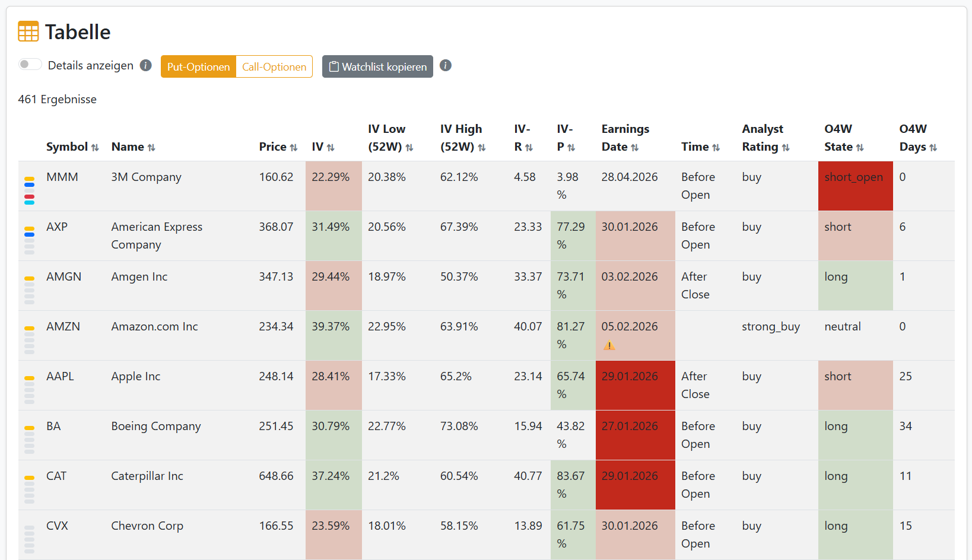972x560 pixels.
Task: Click the sort arrows icon beside Symbol
Action: coord(95,148)
